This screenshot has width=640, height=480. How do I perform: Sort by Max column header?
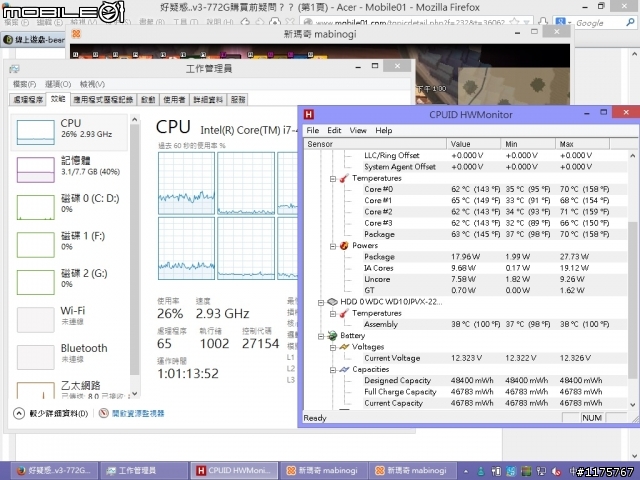click(x=582, y=144)
